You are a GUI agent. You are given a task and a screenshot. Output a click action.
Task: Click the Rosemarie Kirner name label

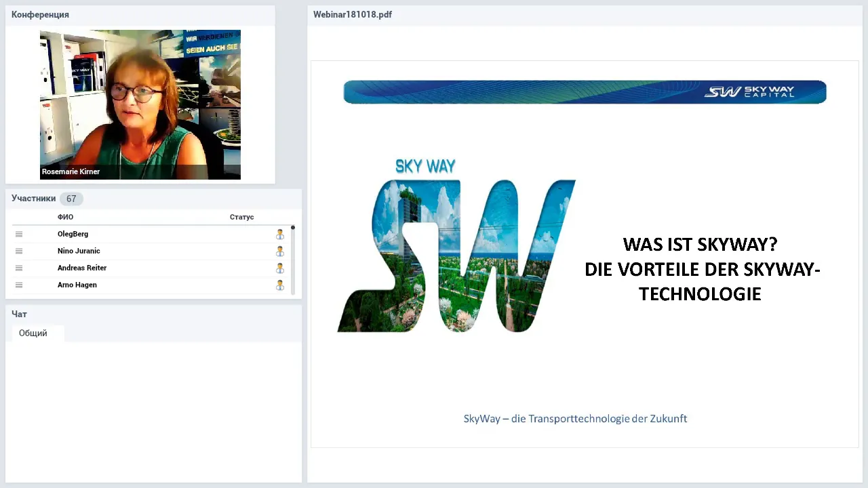tap(71, 172)
